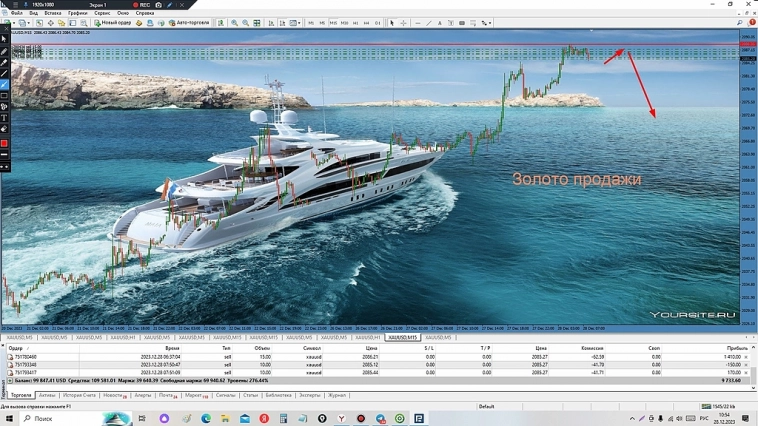Pick the red color swatch in drawing panel

click(x=4, y=144)
